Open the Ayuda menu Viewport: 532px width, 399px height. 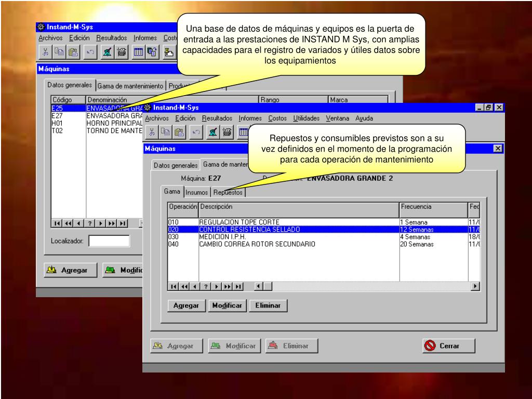(364, 118)
